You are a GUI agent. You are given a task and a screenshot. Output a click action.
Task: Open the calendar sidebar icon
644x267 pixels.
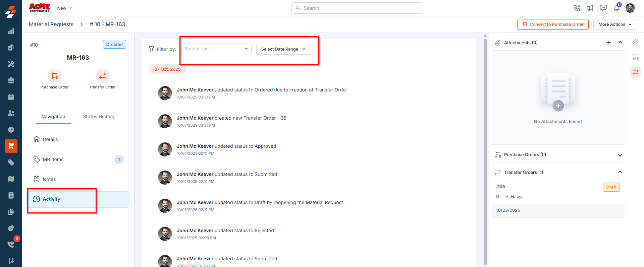coord(11,97)
